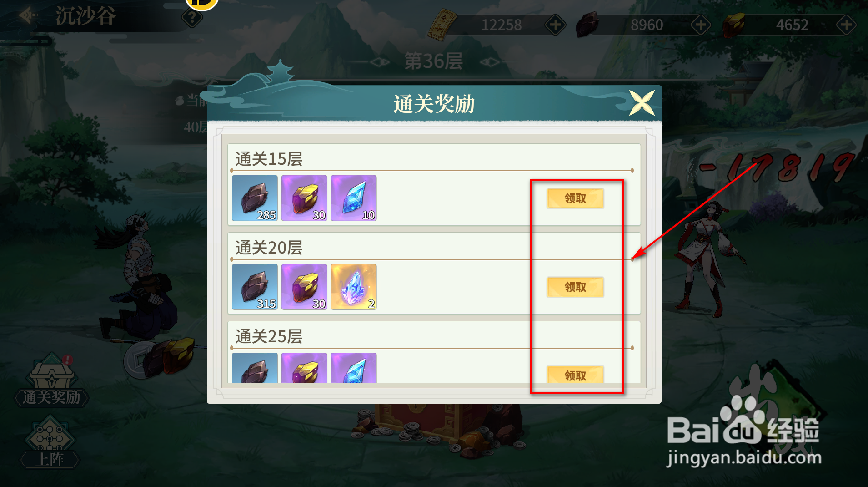Viewport: 868px width, 487px height.
Task: Tap the 315 dark ore reward icon
Action: (255, 287)
